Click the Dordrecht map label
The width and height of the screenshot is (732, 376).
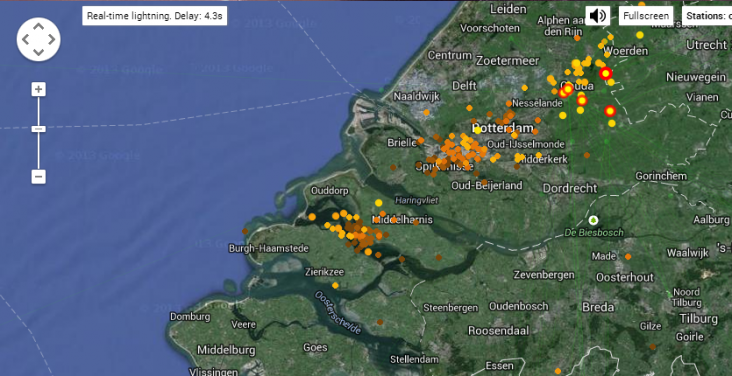coord(570,188)
